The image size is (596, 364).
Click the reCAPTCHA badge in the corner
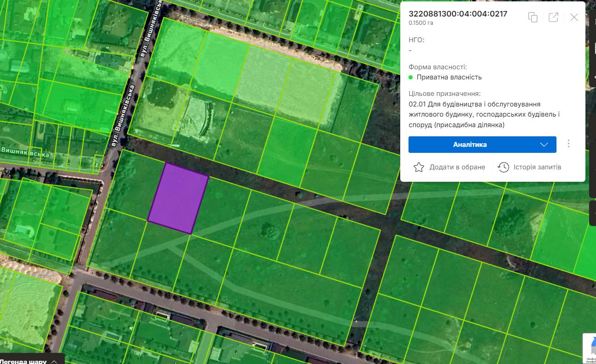(589, 348)
